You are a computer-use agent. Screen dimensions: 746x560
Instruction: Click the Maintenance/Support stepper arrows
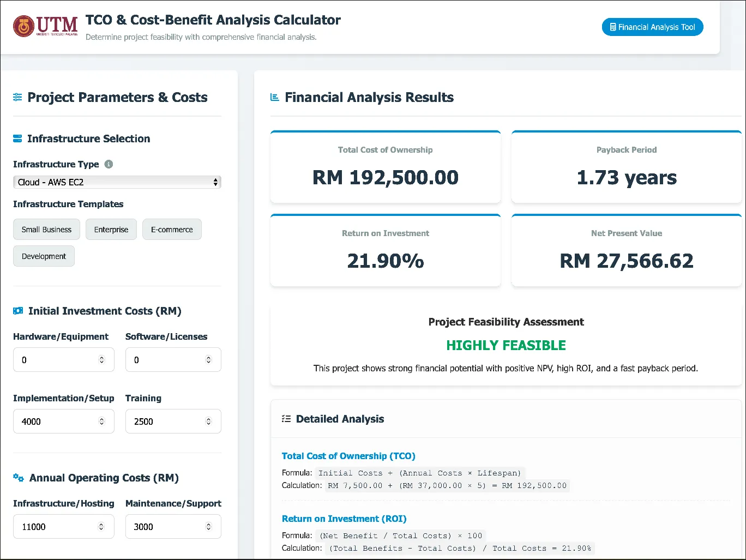(208, 527)
